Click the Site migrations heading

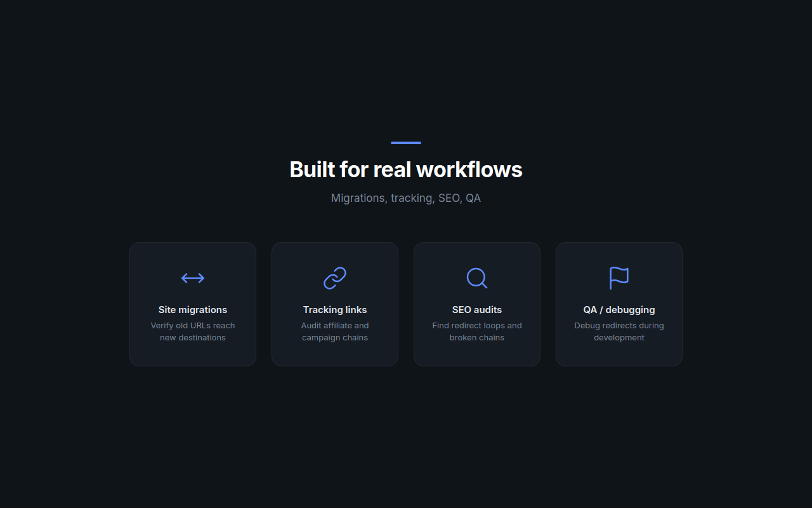(192, 309)
